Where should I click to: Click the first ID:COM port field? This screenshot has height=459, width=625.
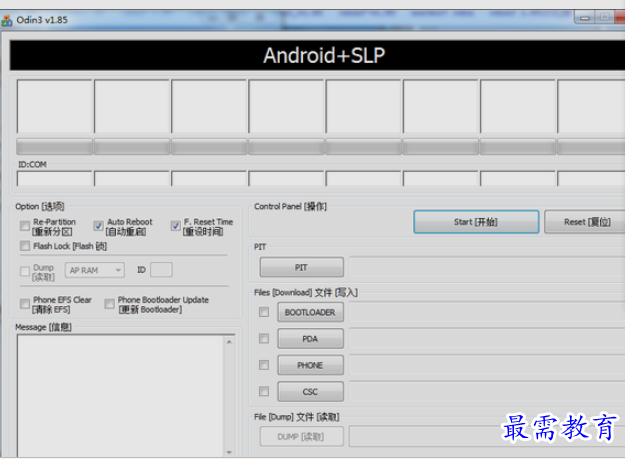[x=54, y=178]
